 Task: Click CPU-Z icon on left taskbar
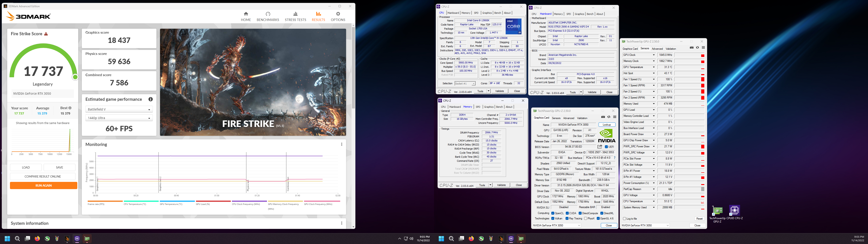point(77,239)
